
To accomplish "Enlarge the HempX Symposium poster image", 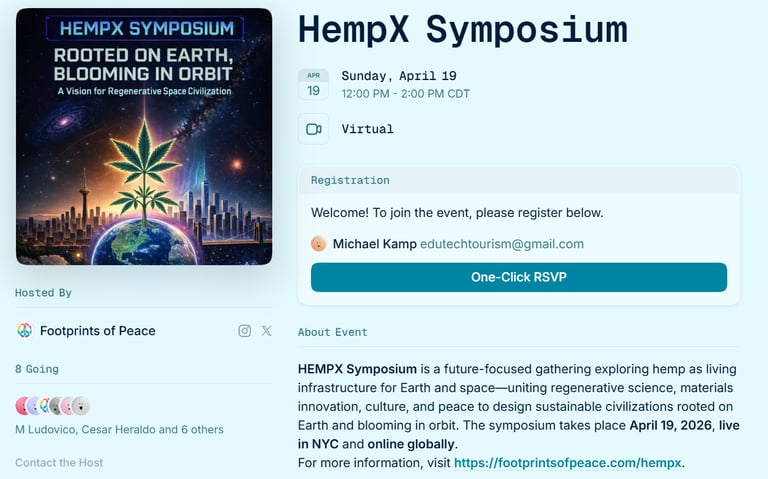I will tap(144, 137).
